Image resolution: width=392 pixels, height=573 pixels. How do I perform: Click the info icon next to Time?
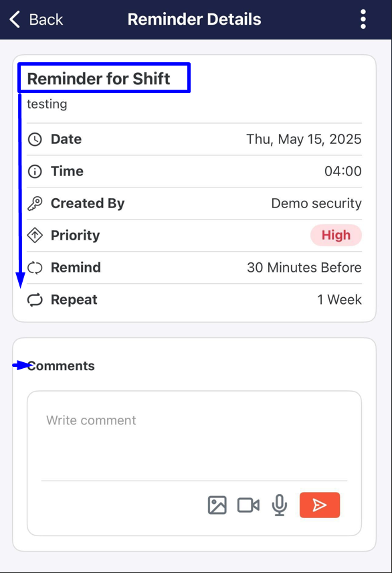[34, 171]
